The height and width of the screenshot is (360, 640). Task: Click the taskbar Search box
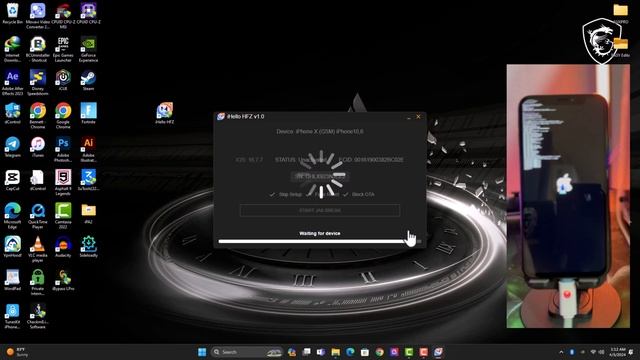click(247, 352)
